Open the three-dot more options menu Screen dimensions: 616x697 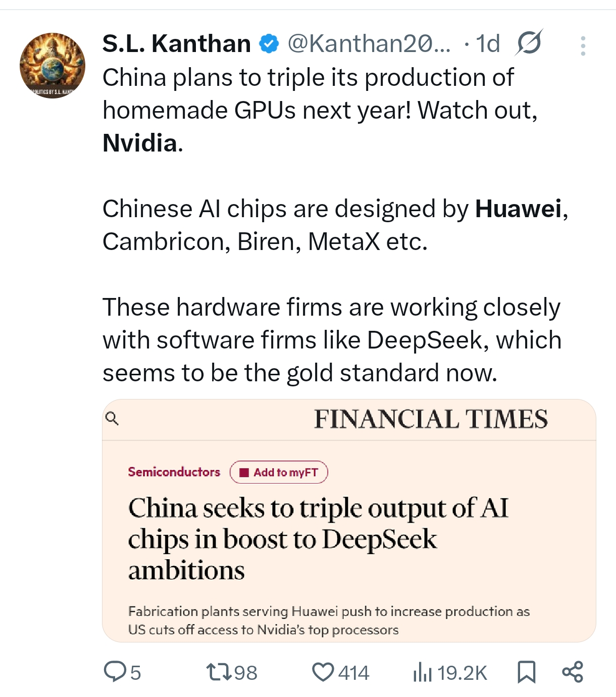point(583,46)
